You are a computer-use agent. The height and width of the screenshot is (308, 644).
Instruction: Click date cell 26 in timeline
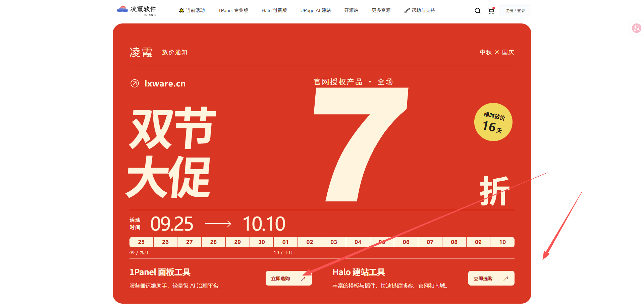pos(165,242)
